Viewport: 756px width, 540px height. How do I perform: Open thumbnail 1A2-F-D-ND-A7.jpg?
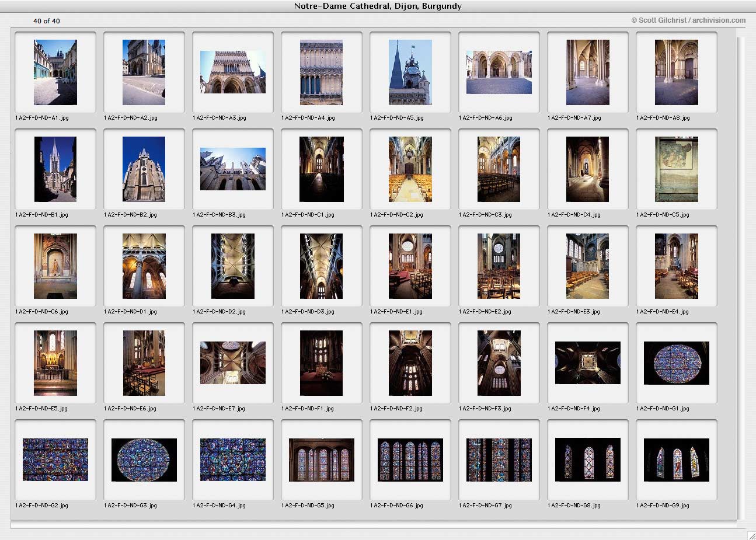[588, 72]
